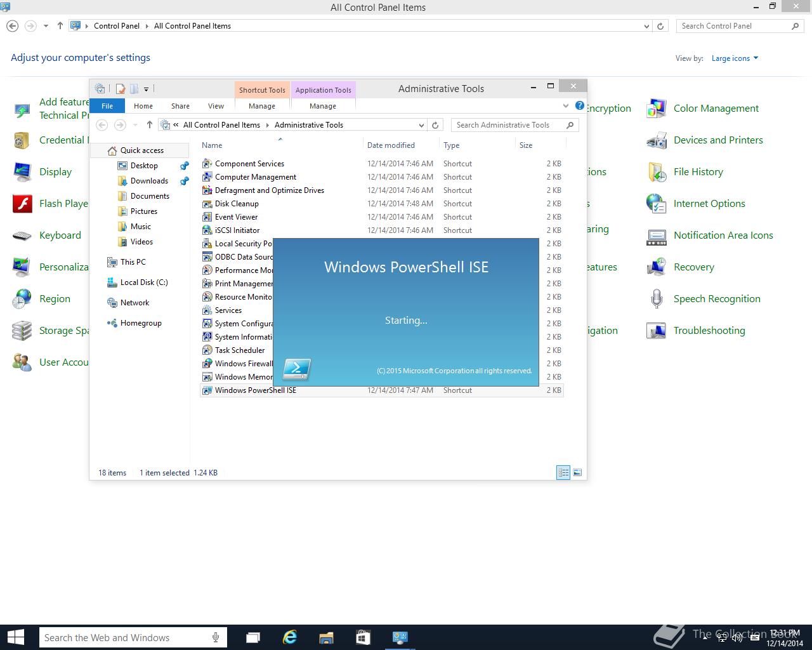The height and width of the screenshot is (650, 812).
Task: Click Search the Web and Windows box
Action: [x=132, y=637]
